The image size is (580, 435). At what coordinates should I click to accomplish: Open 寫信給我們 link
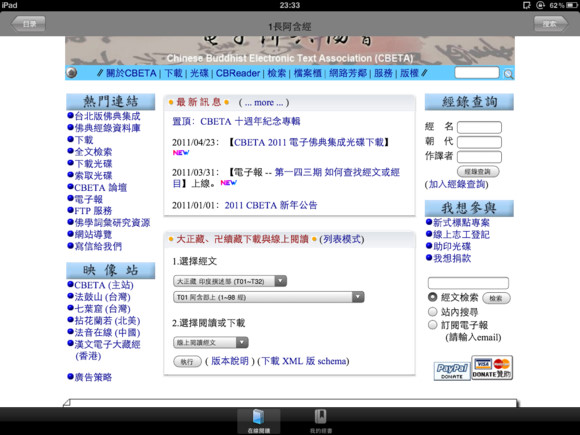(98, 246)
